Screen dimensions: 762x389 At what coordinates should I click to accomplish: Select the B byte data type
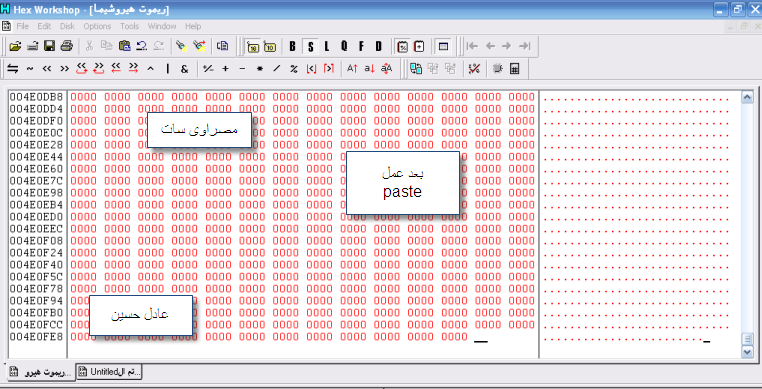point(292,47)
